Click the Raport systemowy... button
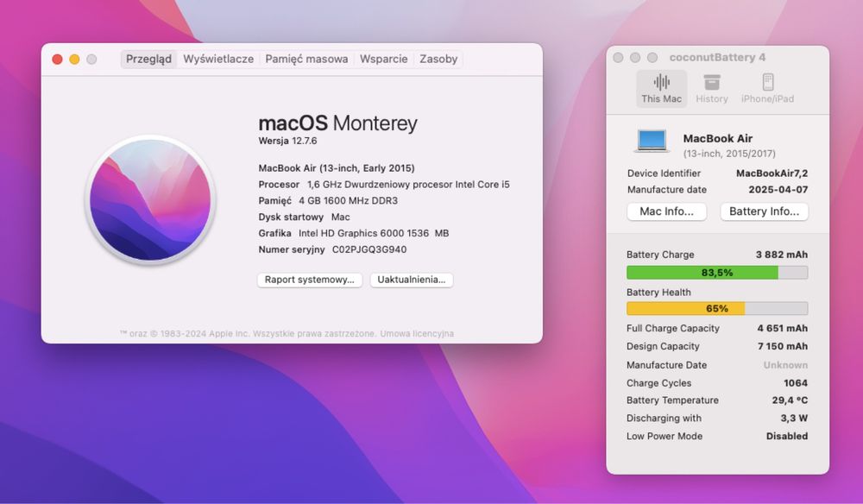This screenshot has width=863, height=504. pos(309,280)
